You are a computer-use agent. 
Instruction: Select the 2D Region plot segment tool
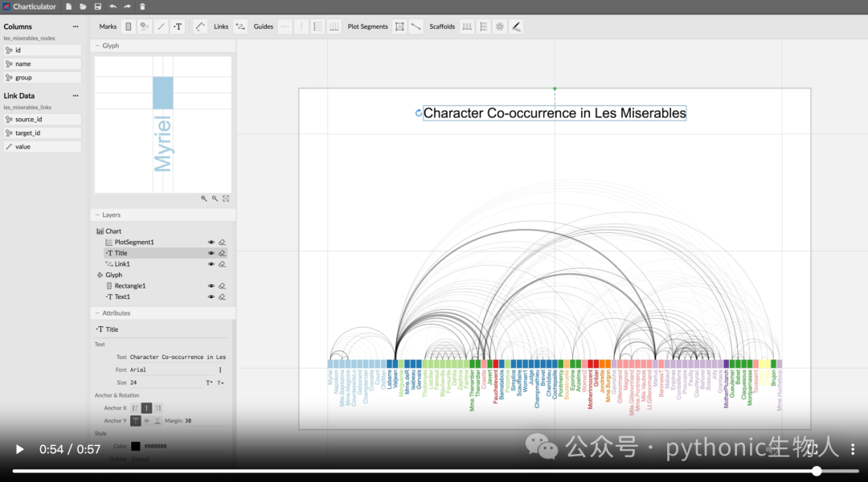point(399,27)
